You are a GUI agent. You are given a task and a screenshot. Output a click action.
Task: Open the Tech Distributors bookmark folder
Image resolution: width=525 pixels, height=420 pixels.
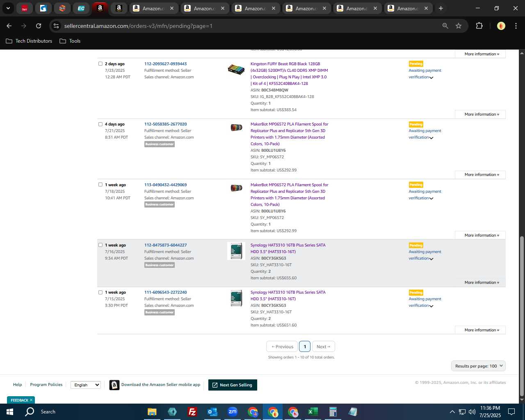[29, 41]
